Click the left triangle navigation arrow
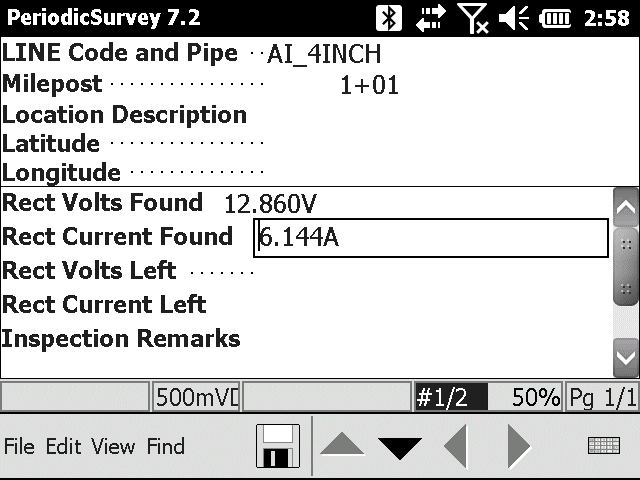 coord(456,447)
